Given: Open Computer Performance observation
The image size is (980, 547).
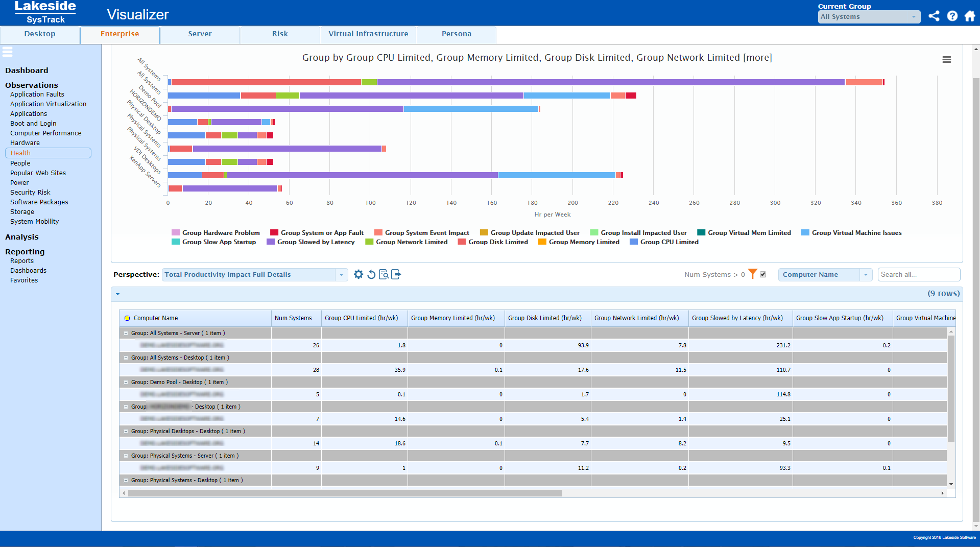Looking at the screenshot, I should pos(46,133).
